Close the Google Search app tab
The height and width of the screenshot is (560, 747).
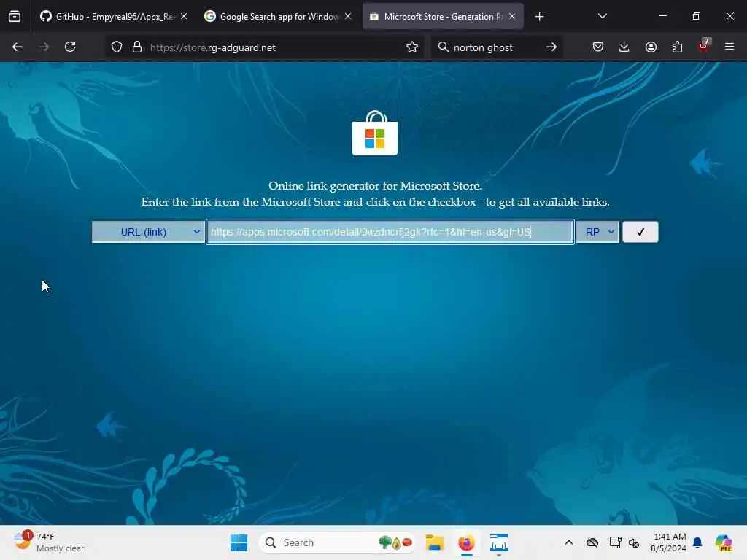point(348,17)
